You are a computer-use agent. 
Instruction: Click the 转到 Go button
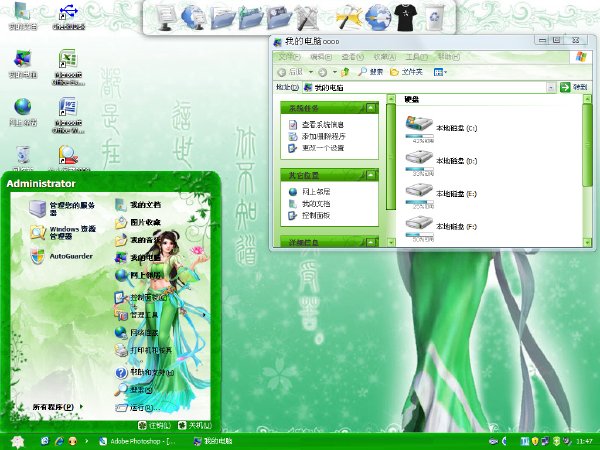tap(574, 87)
